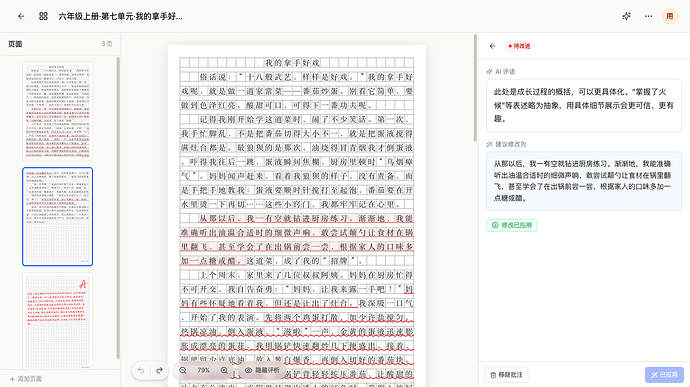
Task: Zoom in with the plus magnifier
Action: 224,370
